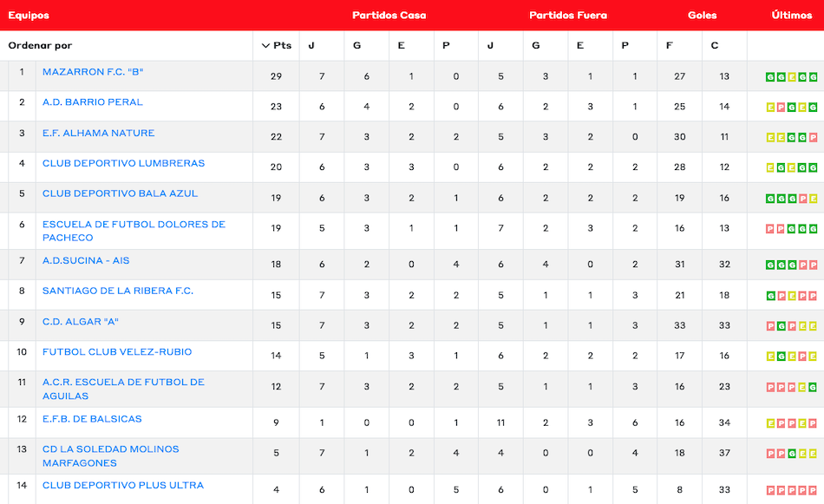The width and height of the screenshot is (824, 504).
Task: Open the A.D.SUCINA - AIS team page
Action: [86, 261]
